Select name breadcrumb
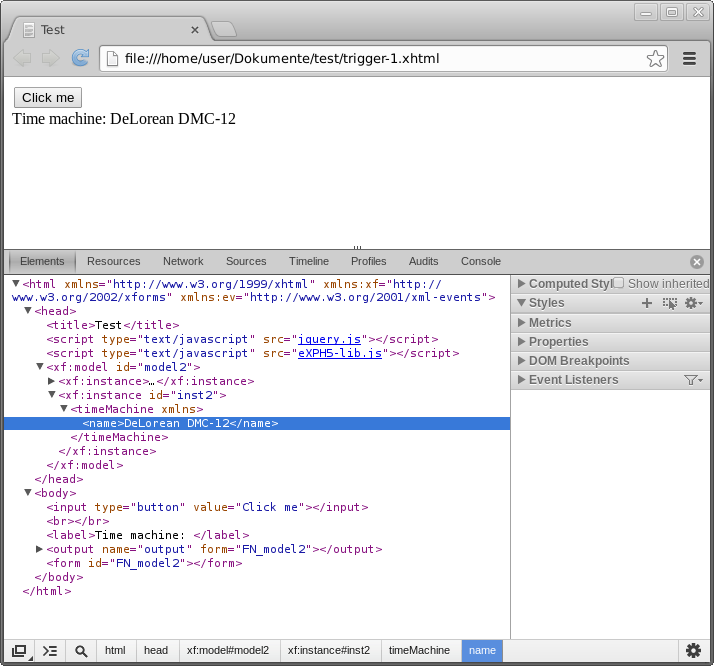Image resolution: width=714 pixels, height=666 pixels. [x=482, y=651]
